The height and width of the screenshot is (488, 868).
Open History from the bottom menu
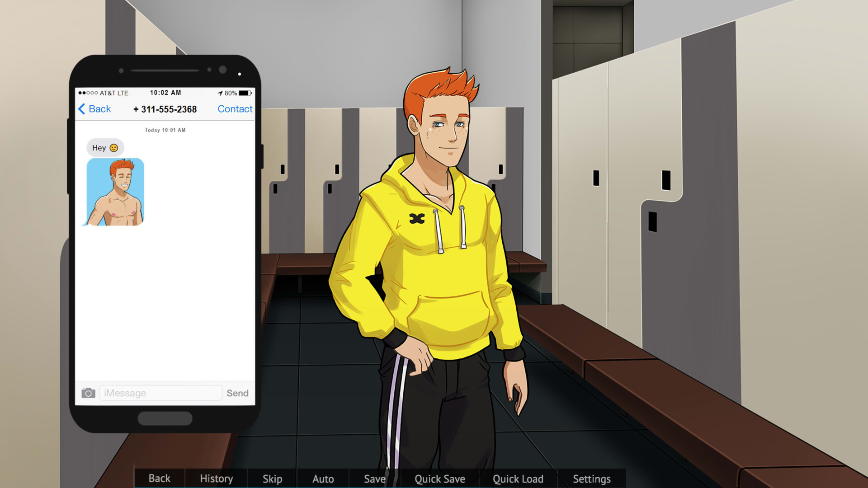coord(216,479)
